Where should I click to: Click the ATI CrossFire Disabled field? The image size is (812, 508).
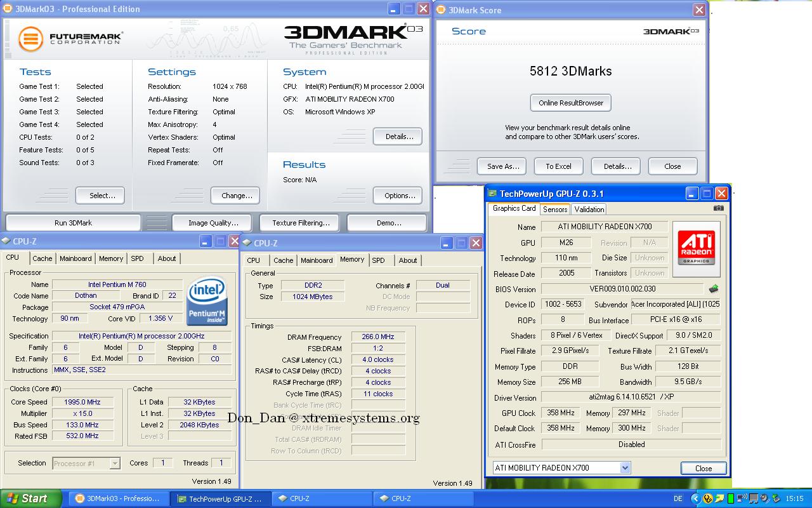coord(631,444)
